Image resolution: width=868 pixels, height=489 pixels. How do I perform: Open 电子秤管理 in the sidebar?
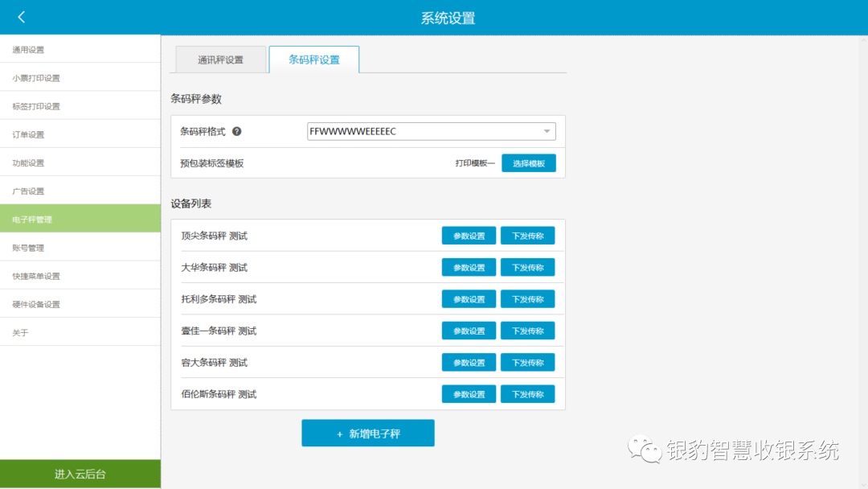coord(80,218)
